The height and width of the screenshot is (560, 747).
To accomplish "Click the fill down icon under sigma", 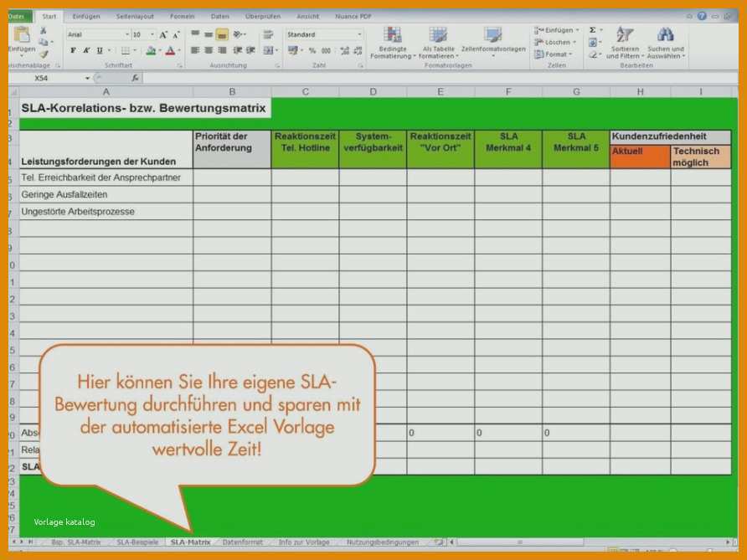I will [593, 43].
